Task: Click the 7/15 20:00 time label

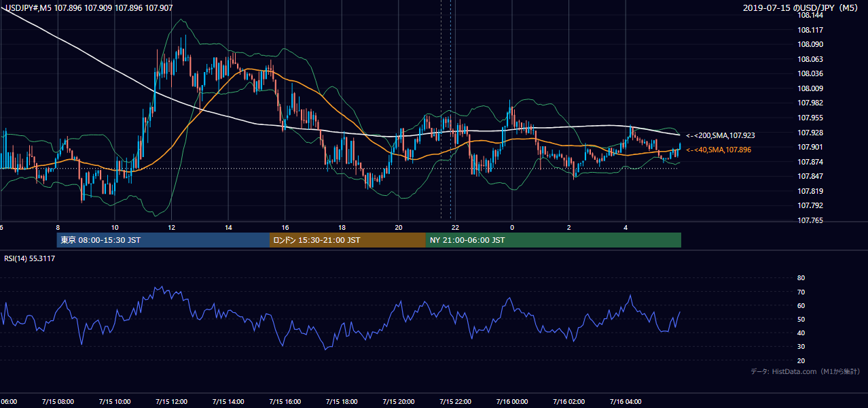Action: tap(399, 401)
